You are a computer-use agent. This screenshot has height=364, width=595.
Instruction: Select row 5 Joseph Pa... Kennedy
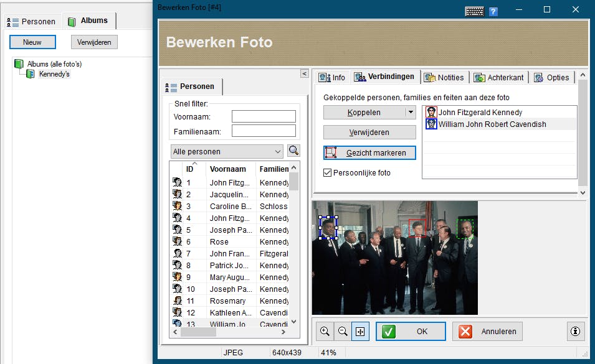229,230
